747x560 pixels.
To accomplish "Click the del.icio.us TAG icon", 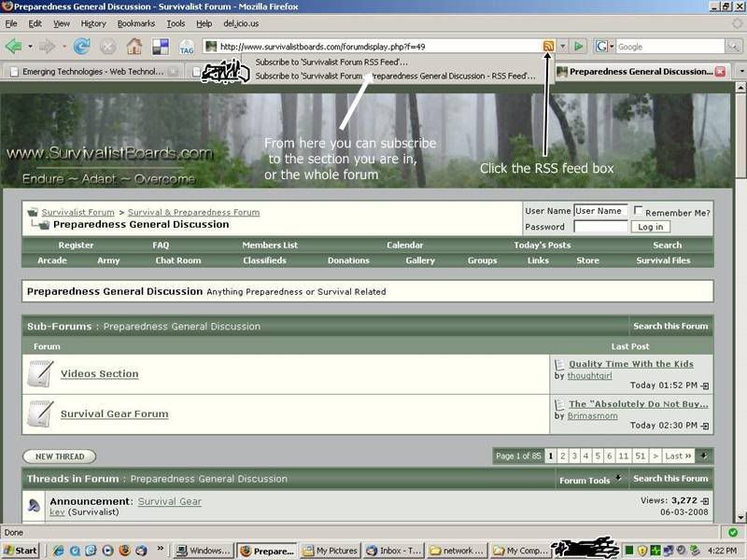I will pos(186,47).
